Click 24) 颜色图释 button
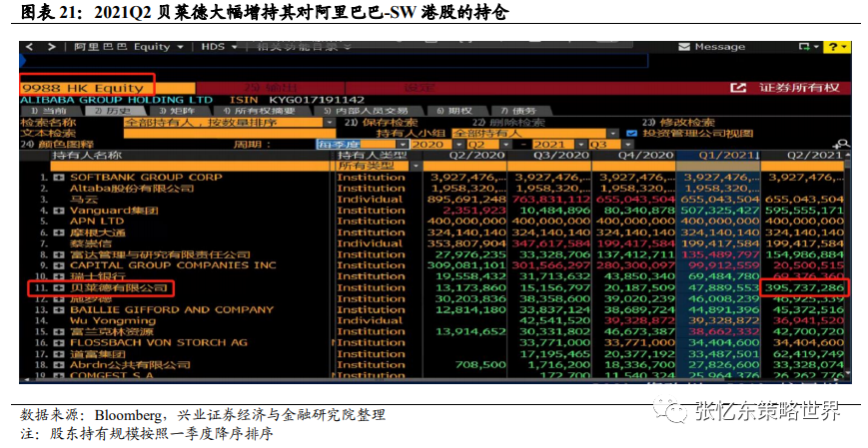This screenshot has width=868, height=448. coord(58,145)
